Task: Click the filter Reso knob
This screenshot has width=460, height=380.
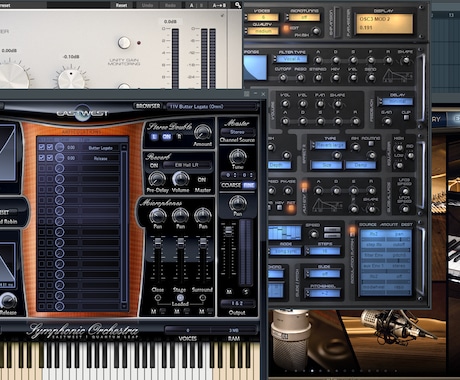Action: [x=300, y=78]
